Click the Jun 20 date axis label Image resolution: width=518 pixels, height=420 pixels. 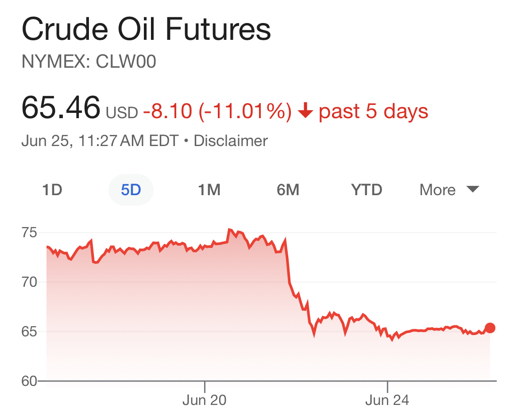coord(205,401)
